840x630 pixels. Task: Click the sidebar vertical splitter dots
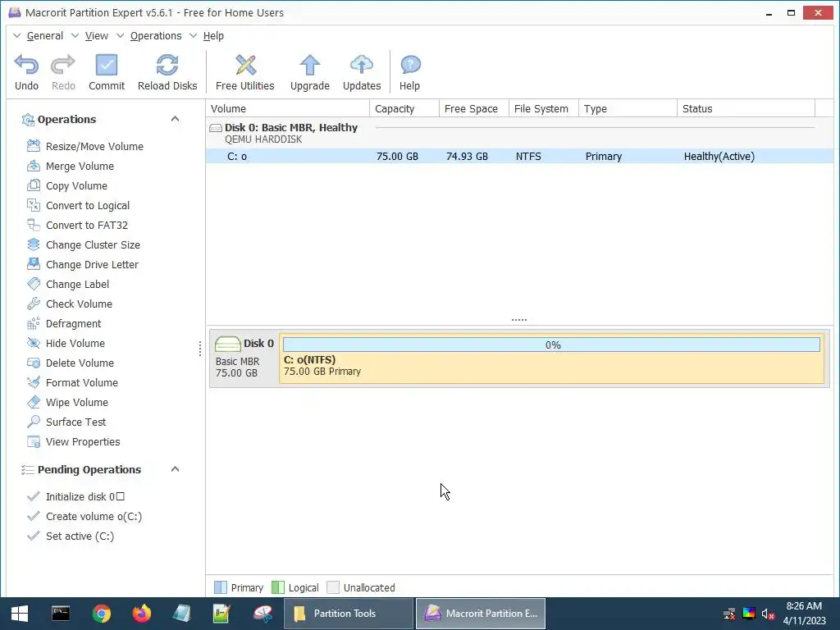pos(200,349)
